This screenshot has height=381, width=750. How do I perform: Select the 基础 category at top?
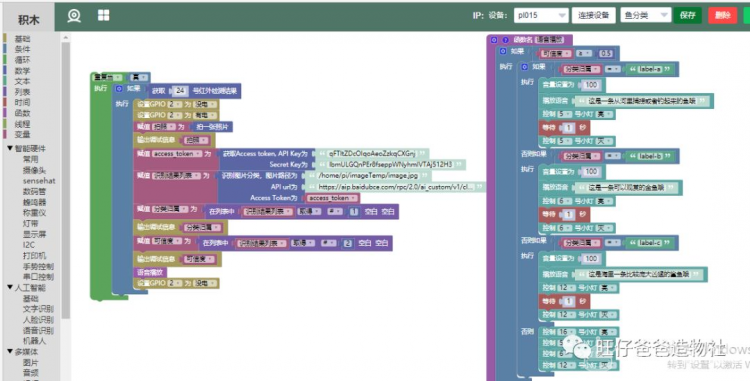click(x=22, y=39)
